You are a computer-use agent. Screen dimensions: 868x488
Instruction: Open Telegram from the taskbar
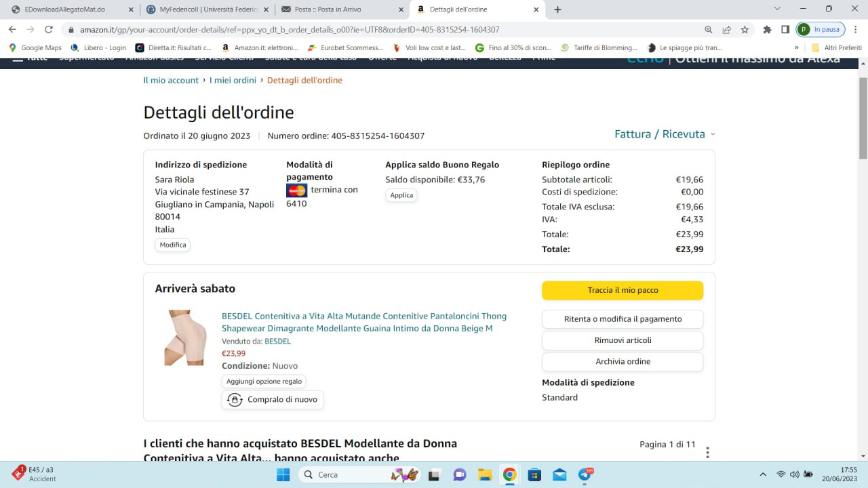pyautogui.click(x=585, y=474)
